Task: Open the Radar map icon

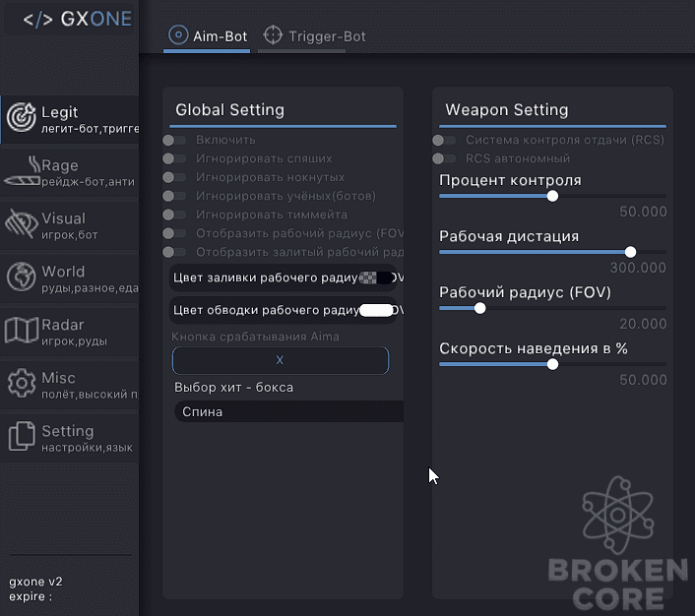Action: 22,331
